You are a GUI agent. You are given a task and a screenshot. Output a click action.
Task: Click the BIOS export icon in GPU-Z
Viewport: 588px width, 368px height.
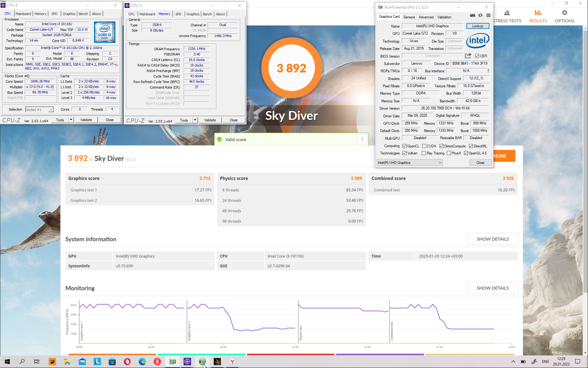pyautogui.click(x=468, y=56)
